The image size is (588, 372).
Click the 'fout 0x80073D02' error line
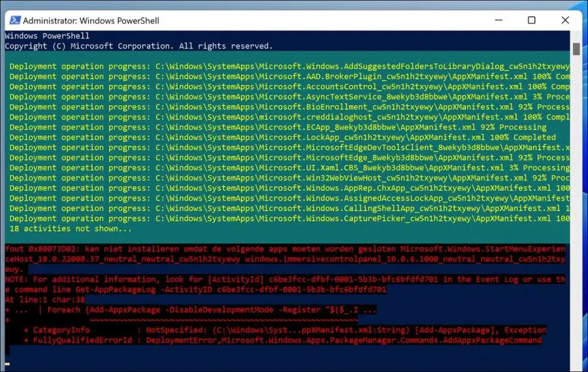point(285,249)
